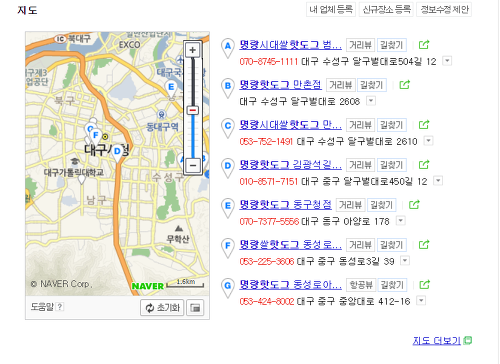Screen dimensions: 500x364
Task: Expand address dropdown for 달구벌대로 2610
Action: [x=428, y=141]
